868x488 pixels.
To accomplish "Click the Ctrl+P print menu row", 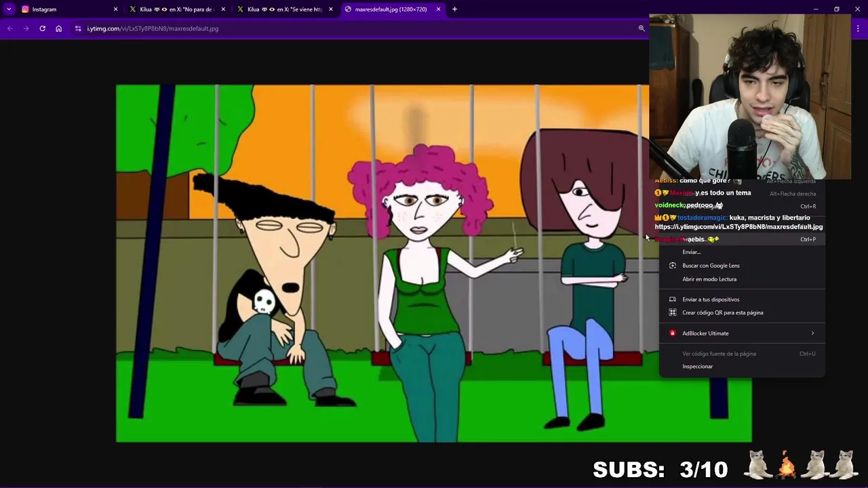I will point(742,239).
